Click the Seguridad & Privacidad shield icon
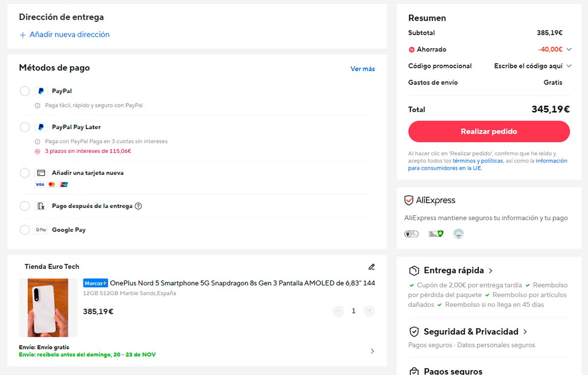This screenshot has height=375, width=588. tap(413, 331)
